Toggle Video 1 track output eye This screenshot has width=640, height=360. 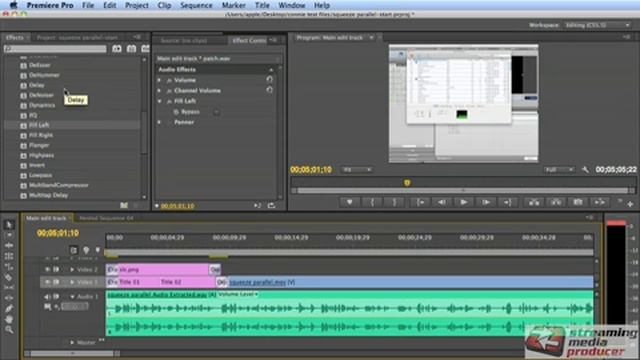pyautogui.click(x=47, y=282)
